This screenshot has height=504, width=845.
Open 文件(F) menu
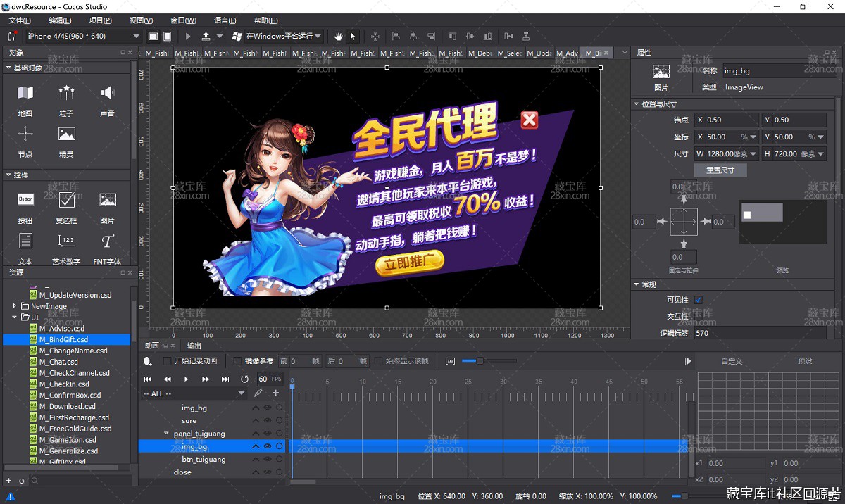click(20, 20)
